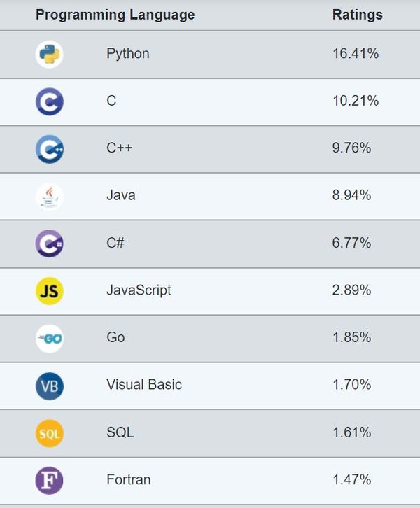Screen dimensions: 420x508
Task: Click the purple Fortran F icon
Action: tap(50, 480)
